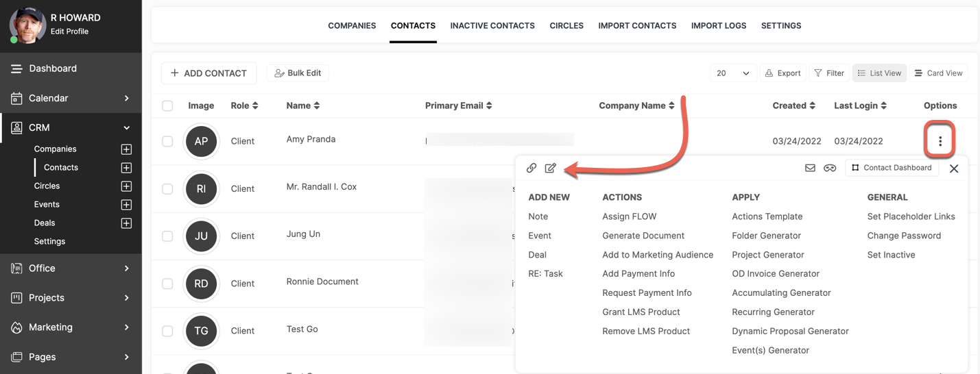Click the Calendar sidebar icon
This screenshot has height=374, width=980.
(16, 98)
